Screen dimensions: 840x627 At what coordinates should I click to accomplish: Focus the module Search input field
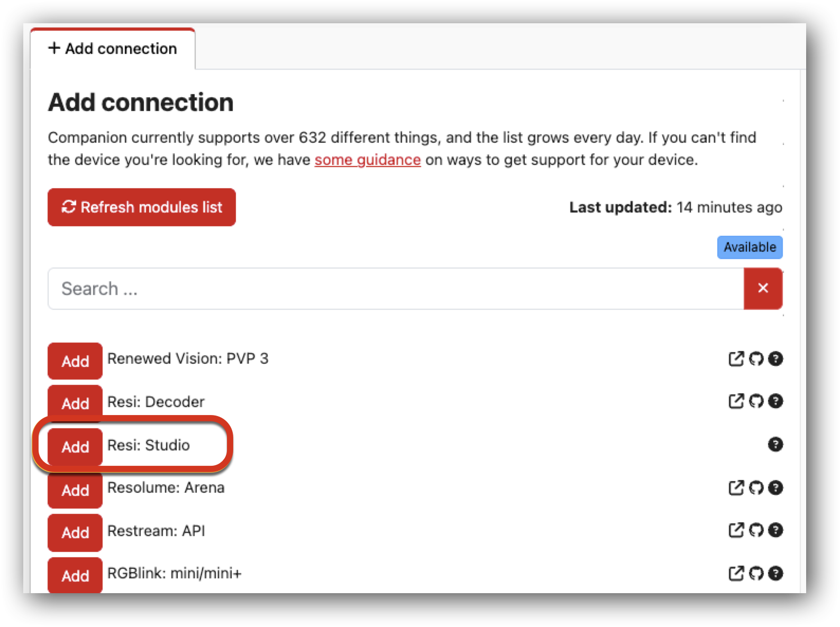(x=396, y=289)
